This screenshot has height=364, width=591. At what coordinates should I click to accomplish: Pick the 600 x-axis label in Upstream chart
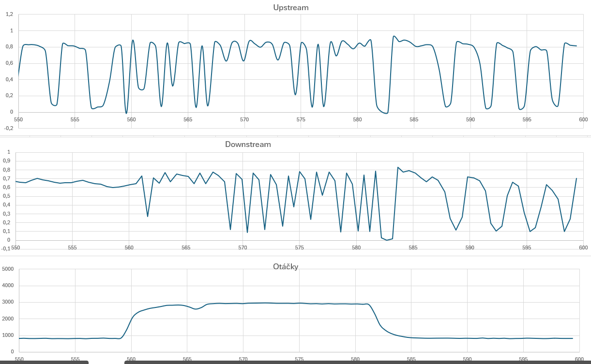[583, 119]
